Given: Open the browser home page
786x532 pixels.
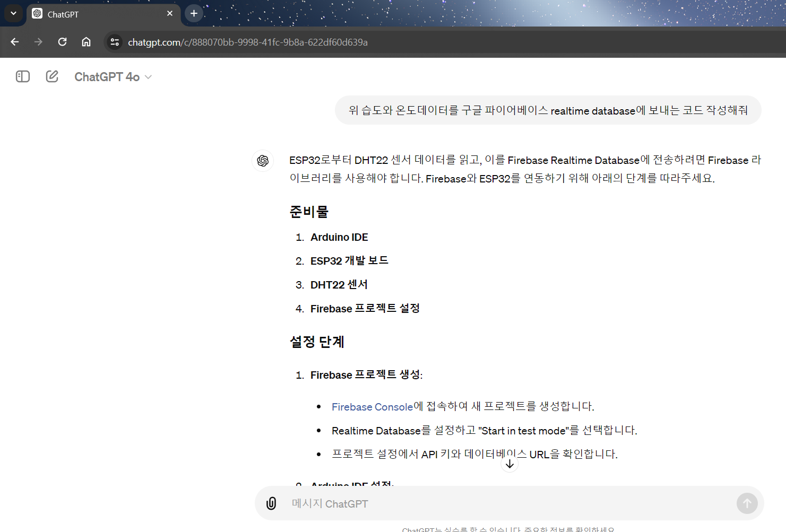Looking at the screenshot, I should point(86,42).
